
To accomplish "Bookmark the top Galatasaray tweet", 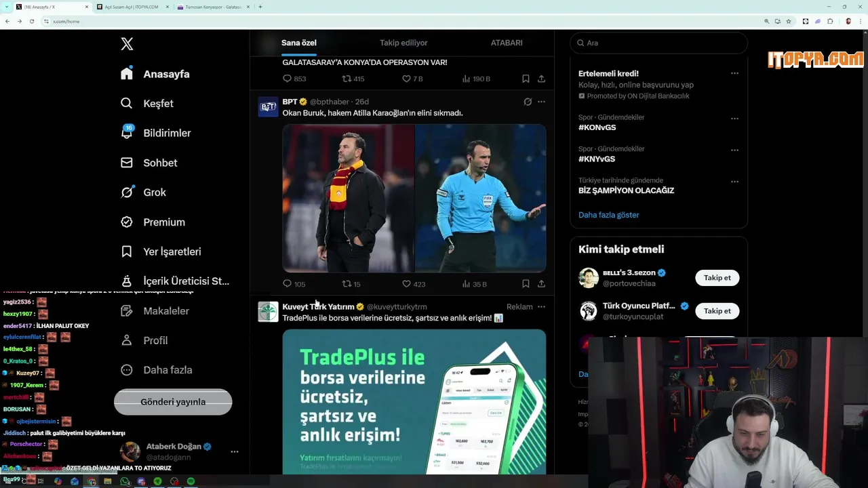I will pyautogui.click(x=526, y=79).
